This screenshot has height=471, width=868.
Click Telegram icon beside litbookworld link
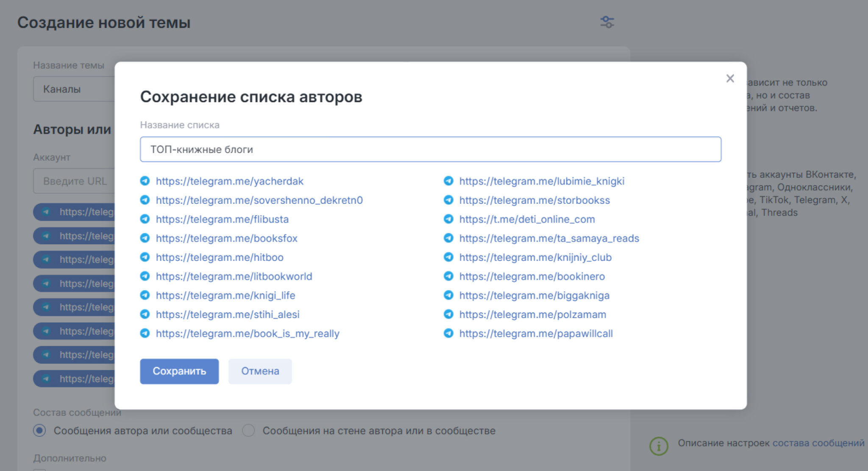pos(145,276)
